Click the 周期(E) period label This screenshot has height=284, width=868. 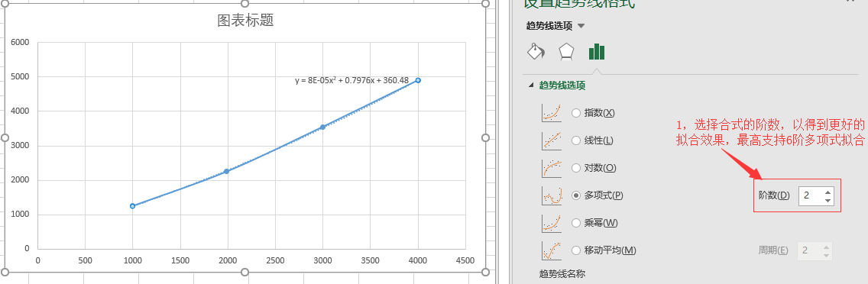pos(772,250)
